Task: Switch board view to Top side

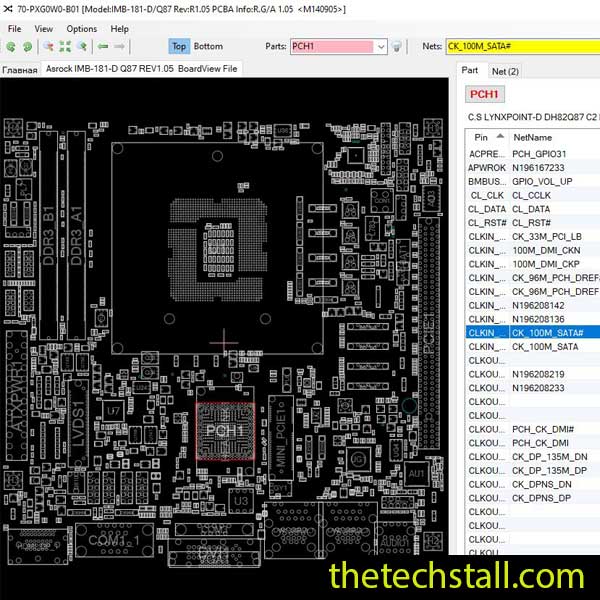Action: (x=179, y=46)
